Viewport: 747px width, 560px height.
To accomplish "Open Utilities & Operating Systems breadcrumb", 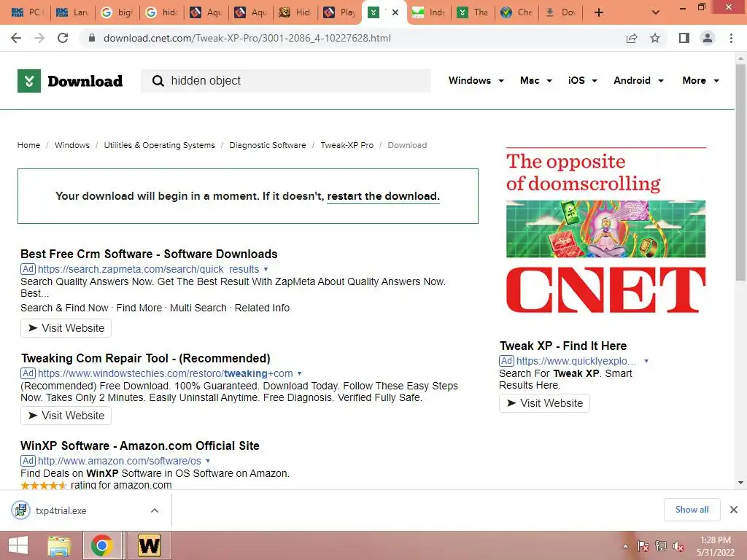I will pyautogui.click(x=159, y=145).
